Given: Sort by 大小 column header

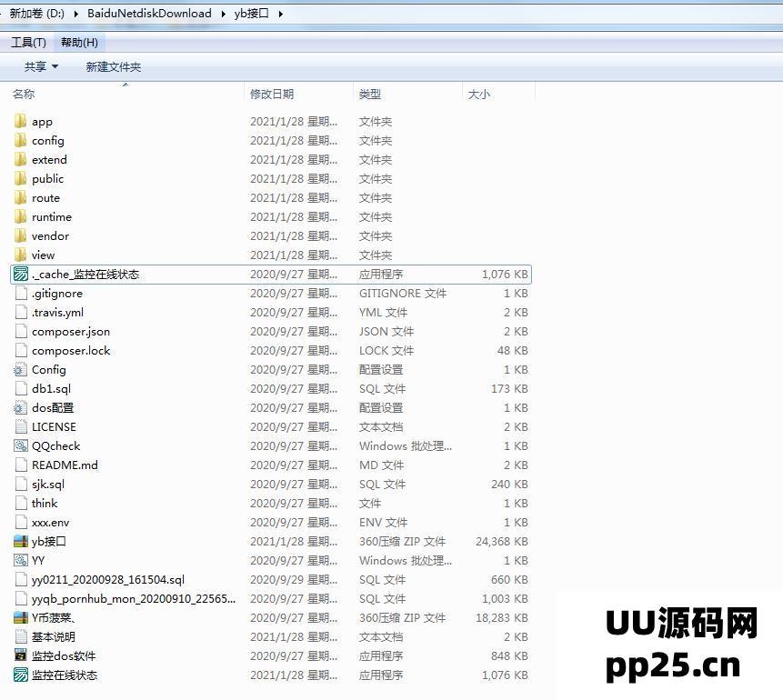Looking at the screenshot, I should pos(478,94).
